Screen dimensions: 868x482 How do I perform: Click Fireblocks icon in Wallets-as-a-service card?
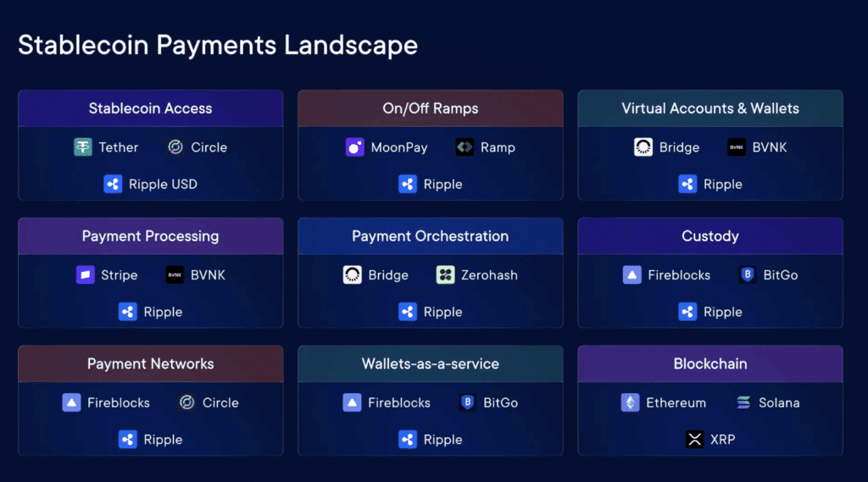pyautogui.click(x=352, y=403)
